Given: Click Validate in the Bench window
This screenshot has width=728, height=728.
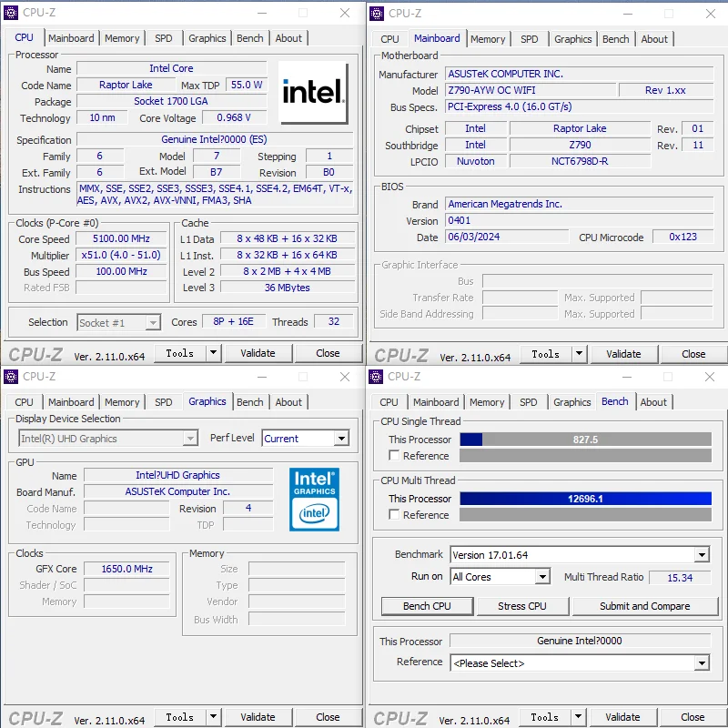Looking at the screenshot, I should click(623, 717).
